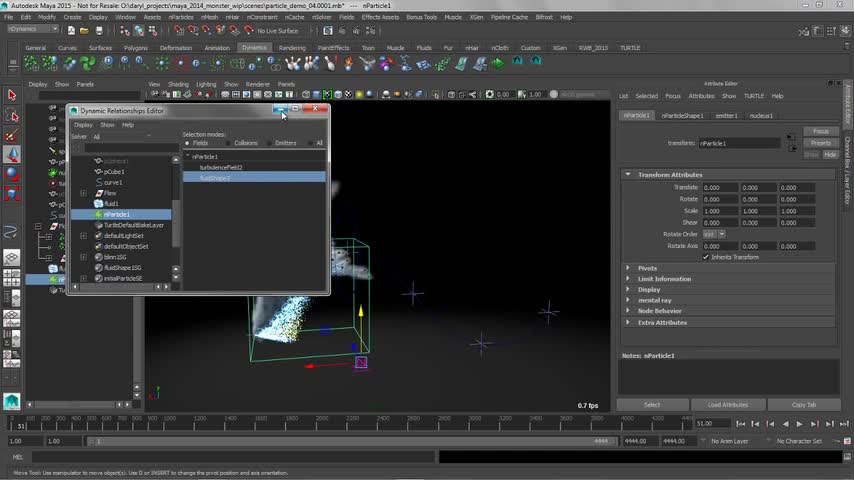The height and width of the screenshot is (480, 854).
Task: Select the Fields selection mode radio button
Action: tap(187, 143)
